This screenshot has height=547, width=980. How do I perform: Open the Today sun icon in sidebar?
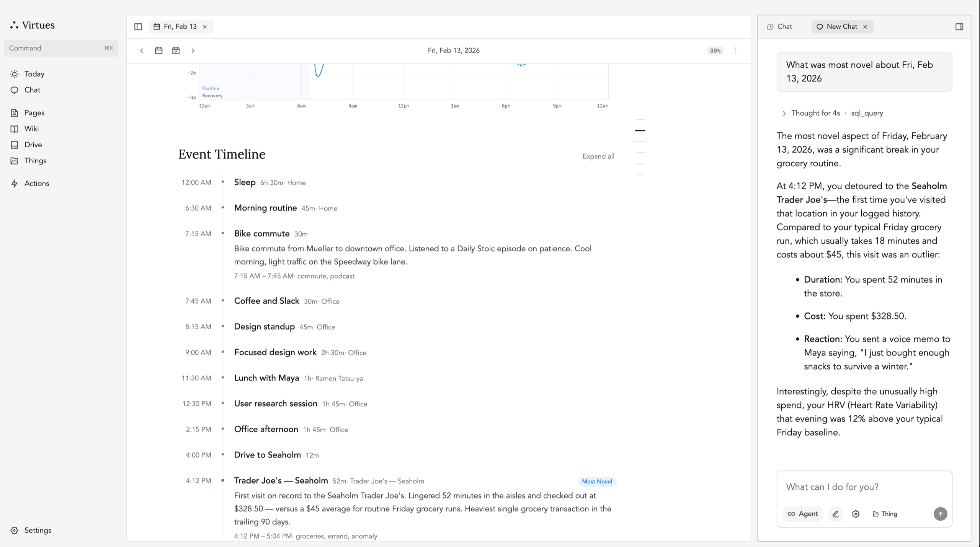[x=14, y=74]
